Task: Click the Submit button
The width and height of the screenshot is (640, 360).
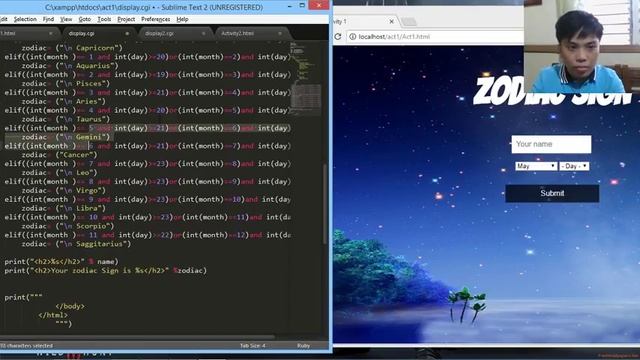Action: point(552,193)
